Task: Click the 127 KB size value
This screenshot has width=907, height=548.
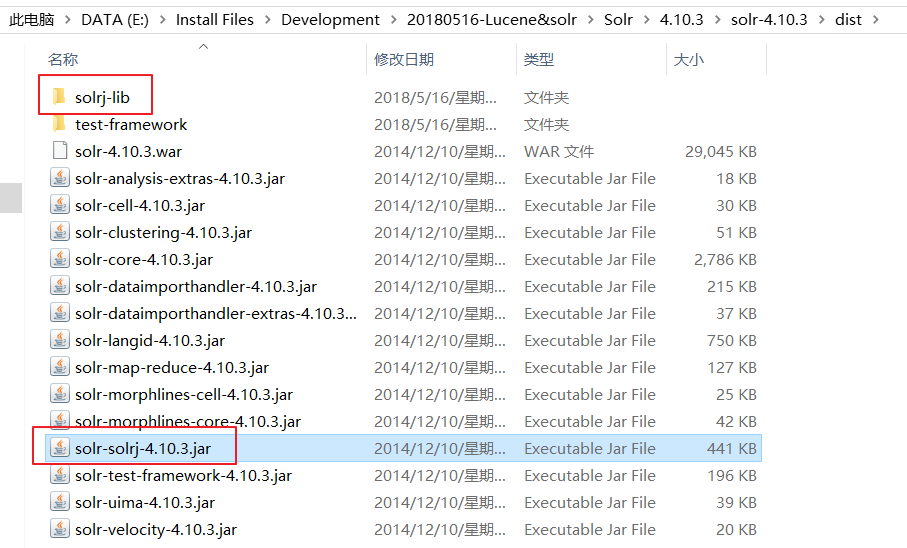Action: [x=732, y=367]
